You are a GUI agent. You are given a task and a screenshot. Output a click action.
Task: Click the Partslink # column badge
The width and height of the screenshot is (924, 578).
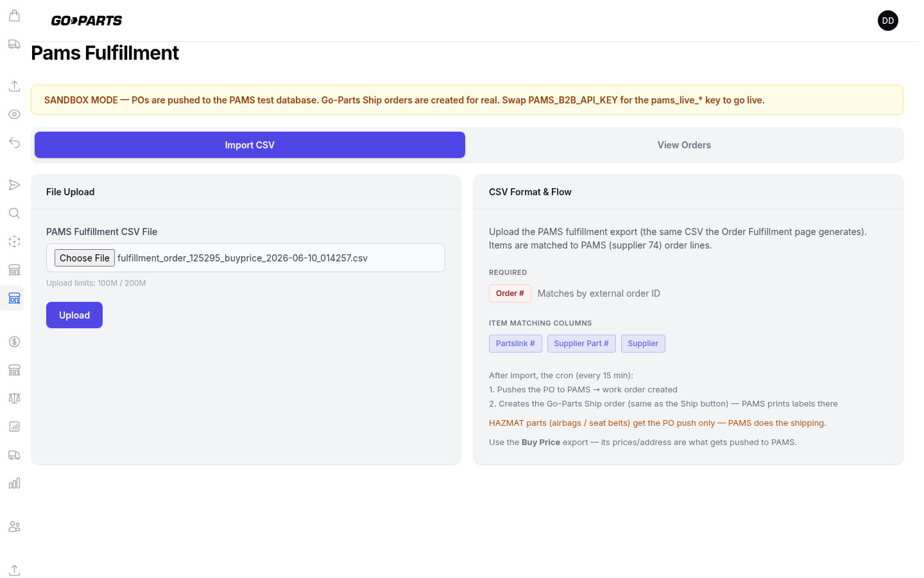[515, 344]
